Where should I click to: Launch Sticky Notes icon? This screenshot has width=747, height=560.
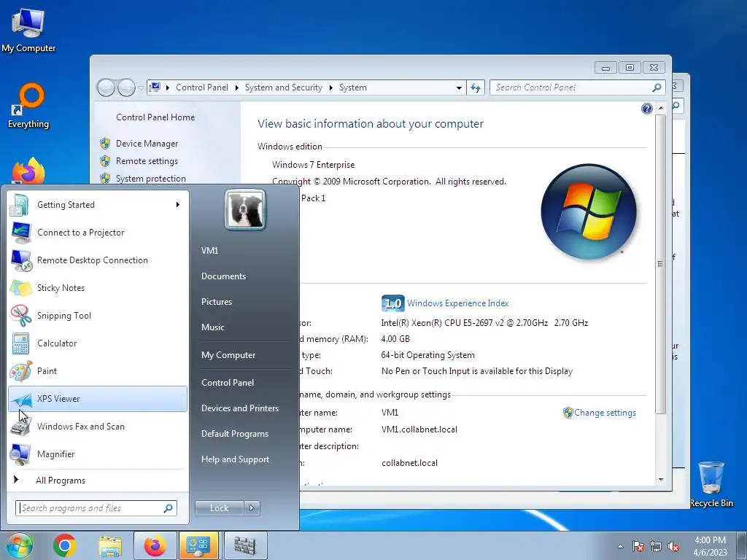20,288
